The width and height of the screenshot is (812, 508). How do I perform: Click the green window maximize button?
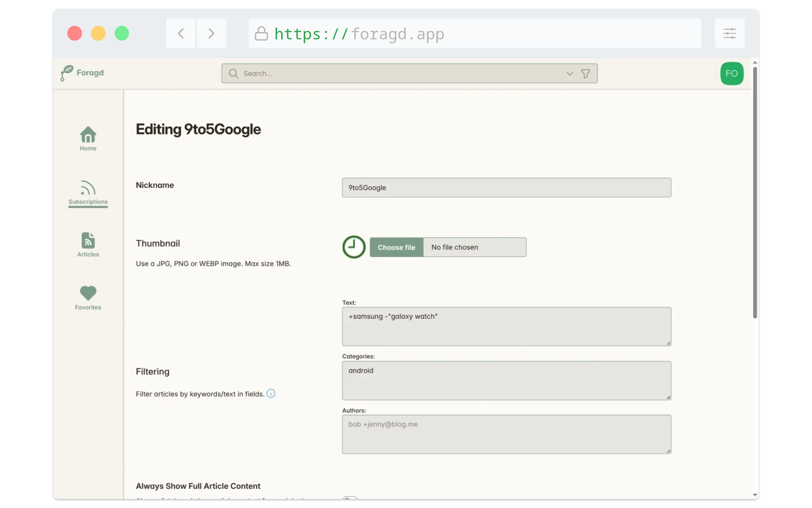(122, 33)
